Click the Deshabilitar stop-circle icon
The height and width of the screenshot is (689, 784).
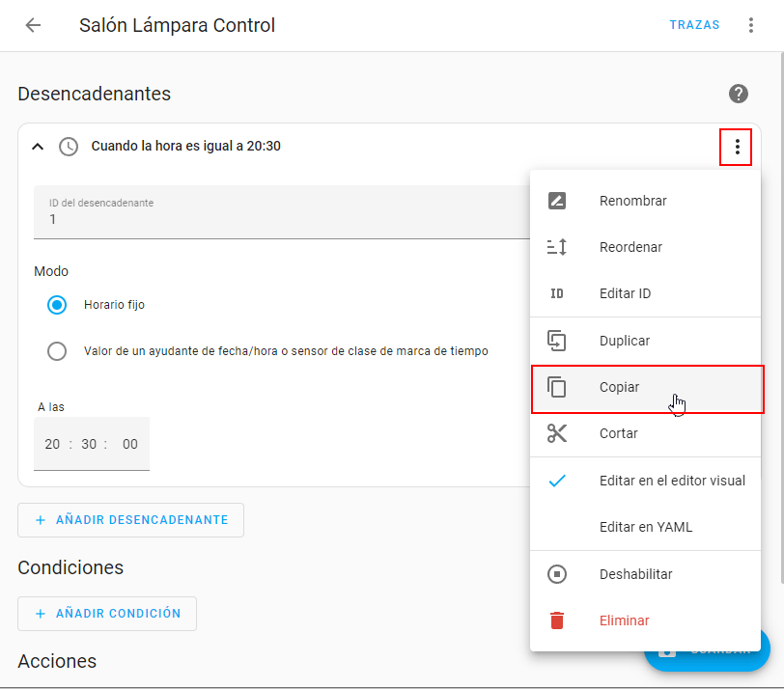pos(557,574)
